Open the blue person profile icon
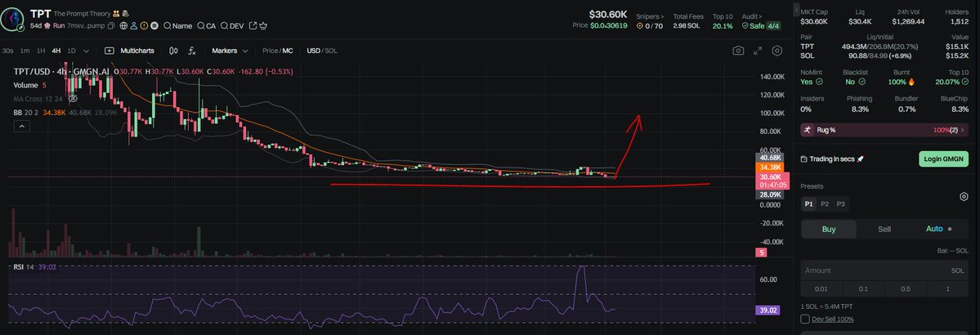The width and height of the screenshot is (980, 335). pos(134,25)
